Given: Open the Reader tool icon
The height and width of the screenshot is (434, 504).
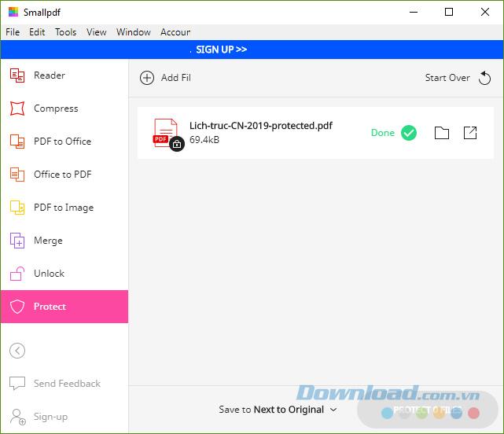Looking at the screenshot, I should (x=17, y=75).
